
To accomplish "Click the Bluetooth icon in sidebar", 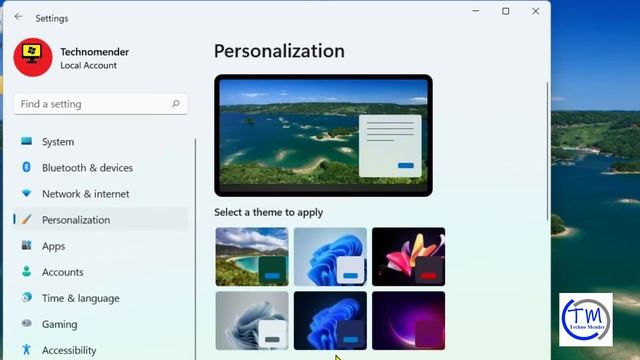I will click(x=27, y=167).
